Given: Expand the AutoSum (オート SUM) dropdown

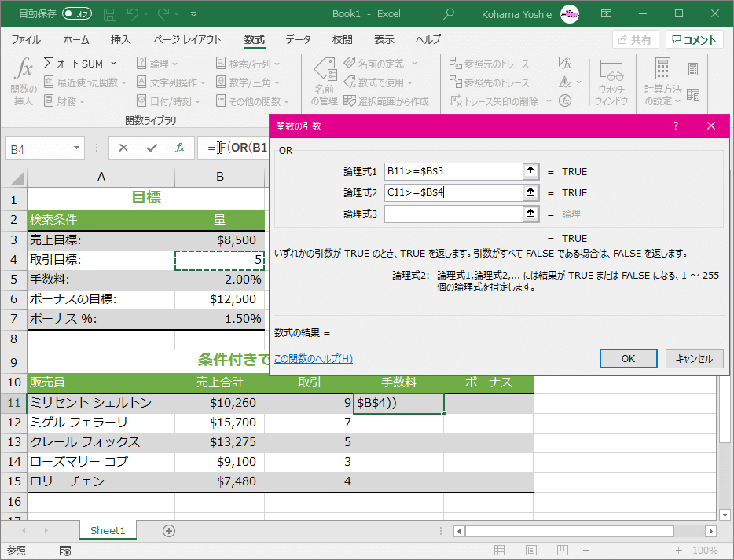Looking at the screenshot, I should click(x=113, y=64).
